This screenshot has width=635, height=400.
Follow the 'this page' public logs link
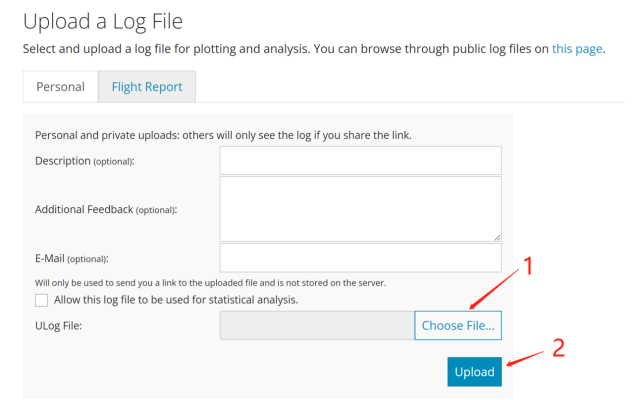click(577, 49)
